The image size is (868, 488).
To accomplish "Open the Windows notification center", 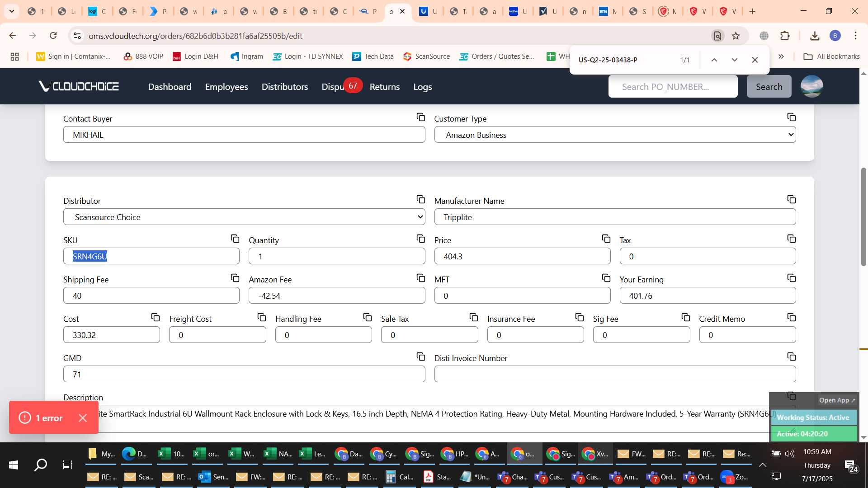I will tap(851, 466).
